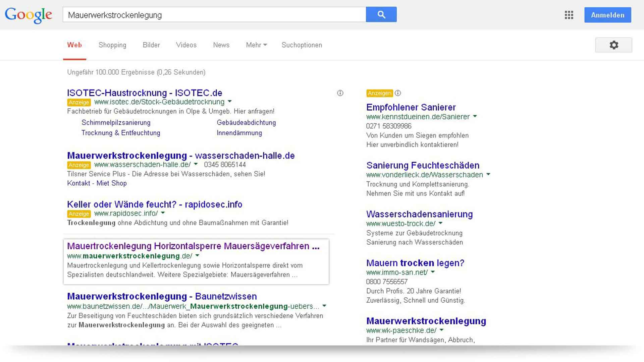Click info icon next to Anzeigen label

398,93
